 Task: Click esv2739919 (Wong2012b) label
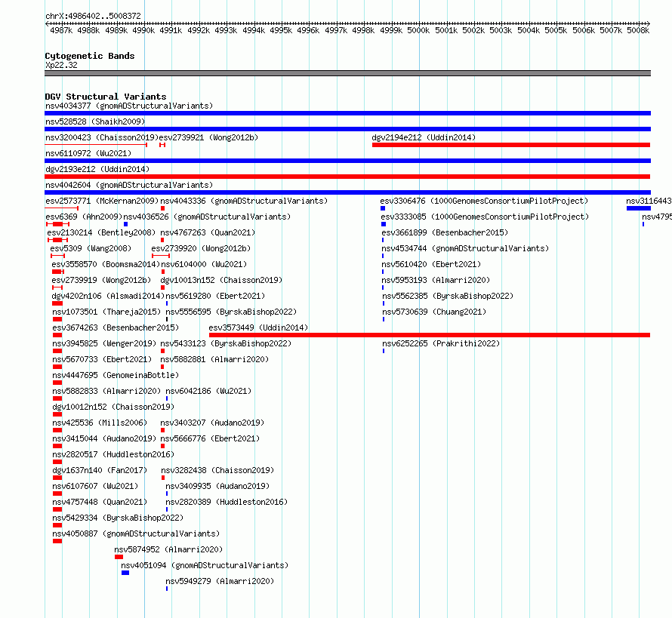(101, 280)
